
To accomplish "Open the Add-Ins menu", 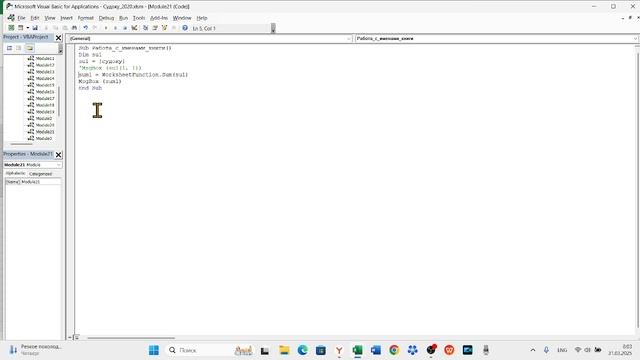I will (159, 18).
